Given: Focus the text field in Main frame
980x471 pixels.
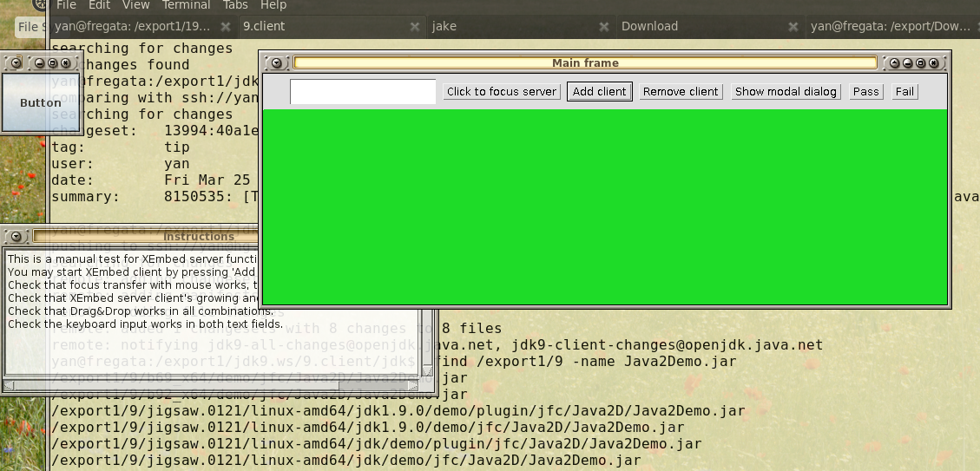Looking at the screenshot, I should (x=363, y=92).
